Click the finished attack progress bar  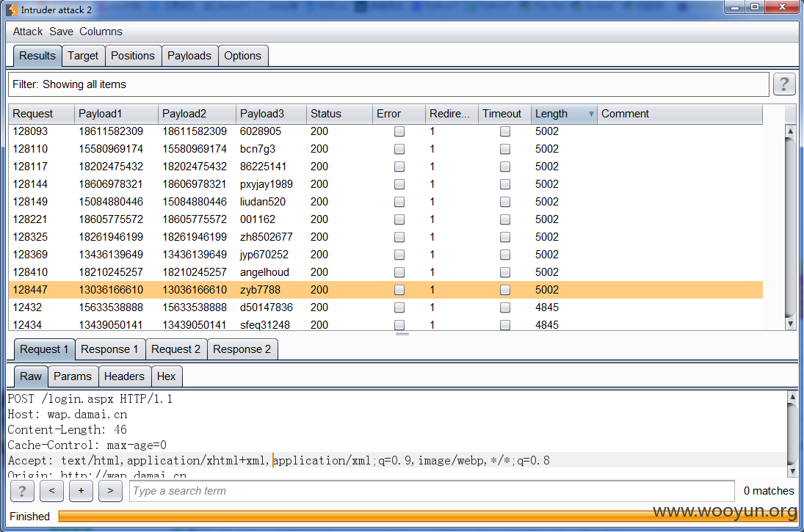[x=427, y=516]
